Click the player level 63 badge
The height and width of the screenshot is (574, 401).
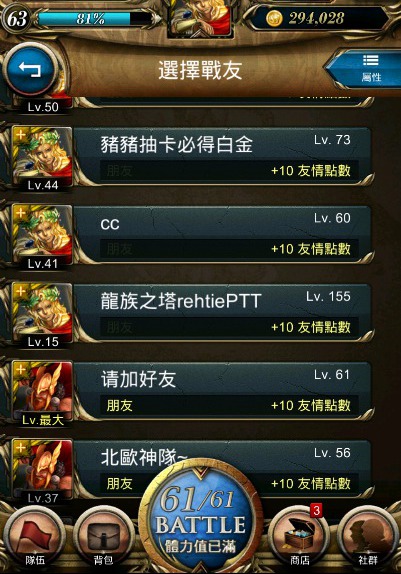pyautogui.click(x=17, y=18)
